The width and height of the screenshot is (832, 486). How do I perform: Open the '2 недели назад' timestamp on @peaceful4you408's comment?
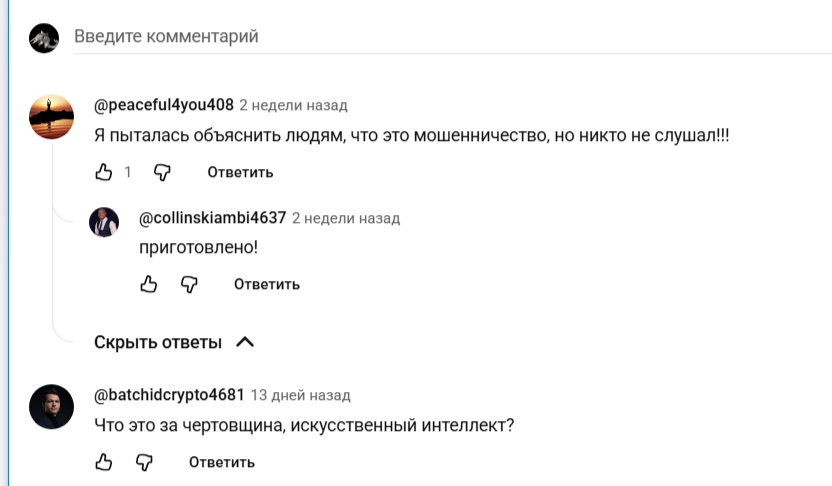294,105
